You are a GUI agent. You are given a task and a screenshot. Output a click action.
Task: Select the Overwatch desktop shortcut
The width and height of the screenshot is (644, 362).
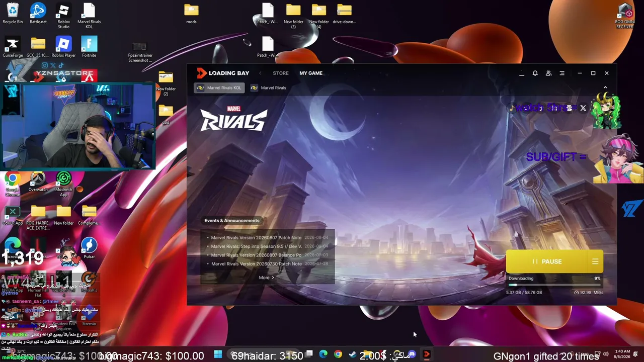(38, 182)
